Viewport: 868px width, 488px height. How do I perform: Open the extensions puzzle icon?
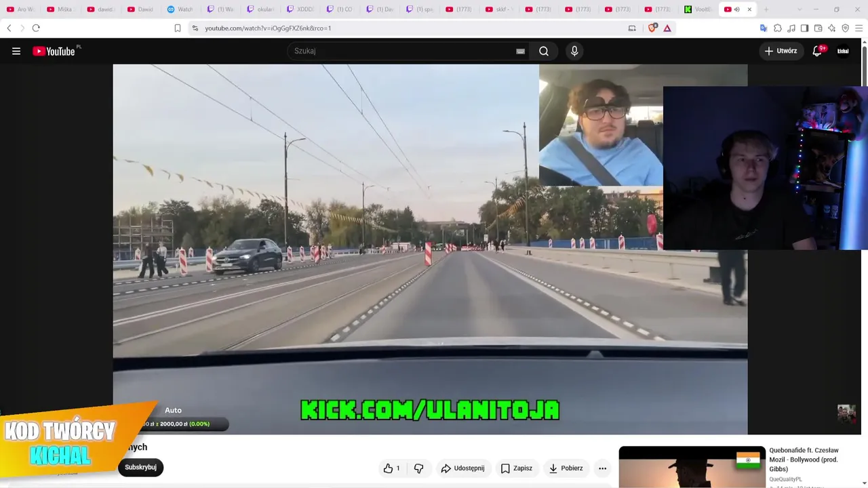[778, 28]
